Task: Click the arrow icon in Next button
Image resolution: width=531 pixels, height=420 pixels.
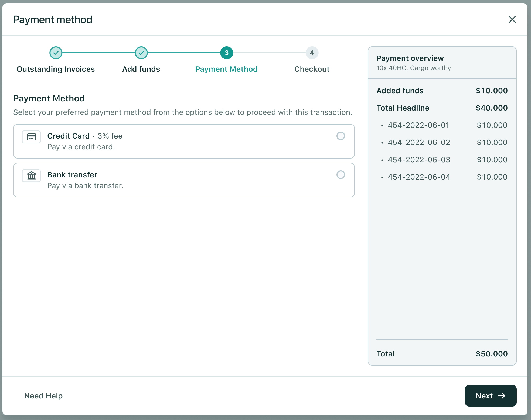Action: point(502,395)
